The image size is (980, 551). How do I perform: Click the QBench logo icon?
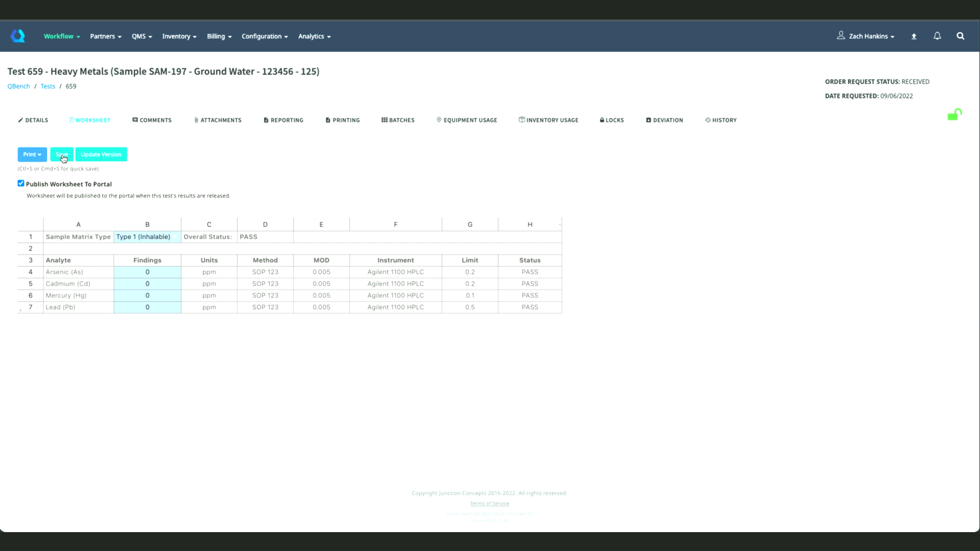pyautogui.click(x=18, y=36)
